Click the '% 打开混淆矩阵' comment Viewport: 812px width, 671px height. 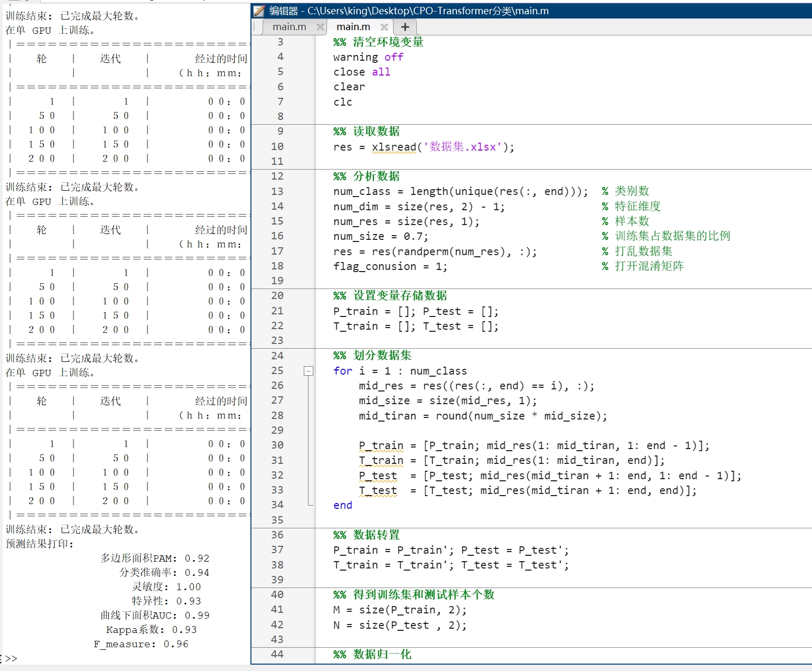point(643,266)
